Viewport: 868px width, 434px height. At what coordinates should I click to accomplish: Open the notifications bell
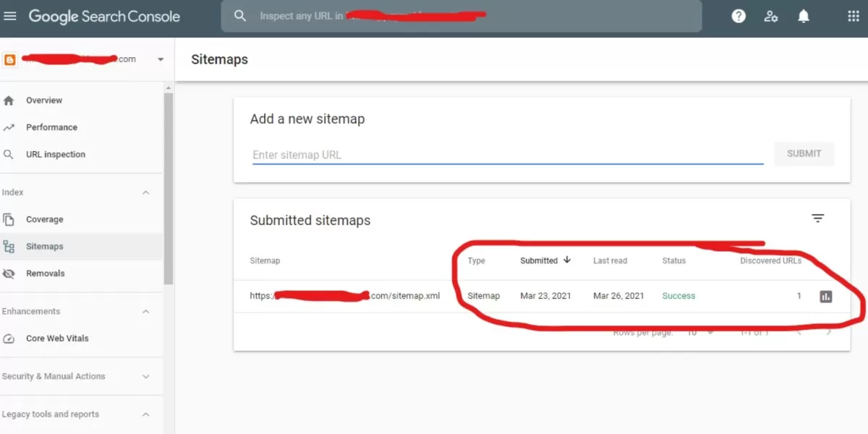[804, 16]
